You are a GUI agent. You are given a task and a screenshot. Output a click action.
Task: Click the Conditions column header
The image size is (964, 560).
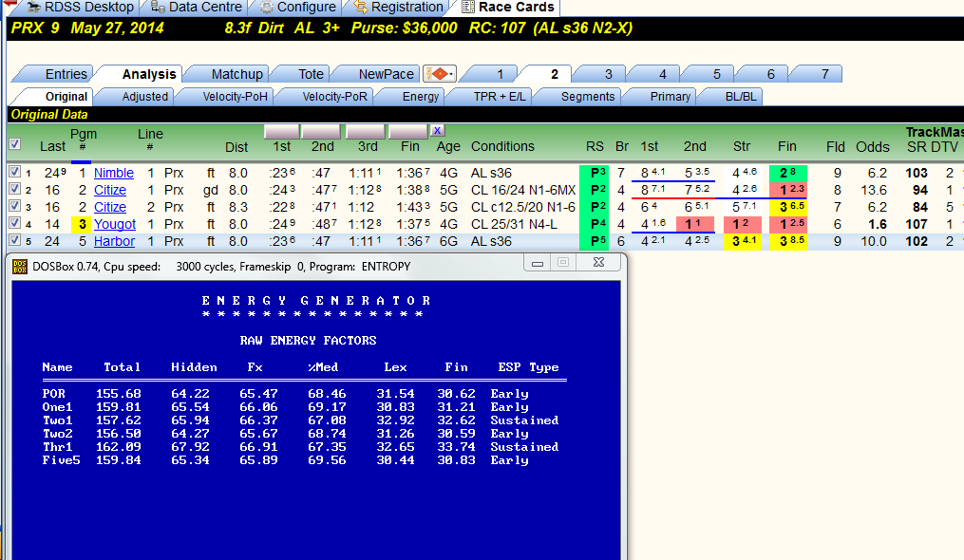[x=502, y=146]
